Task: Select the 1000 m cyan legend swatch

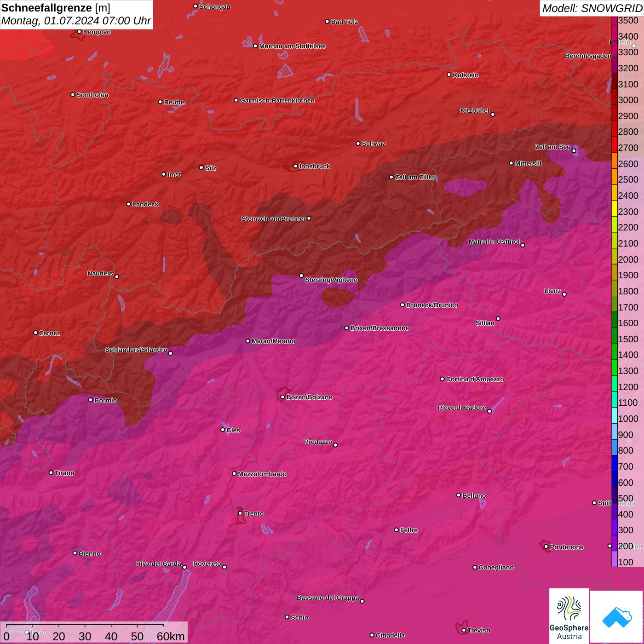Action: point(615,415)
